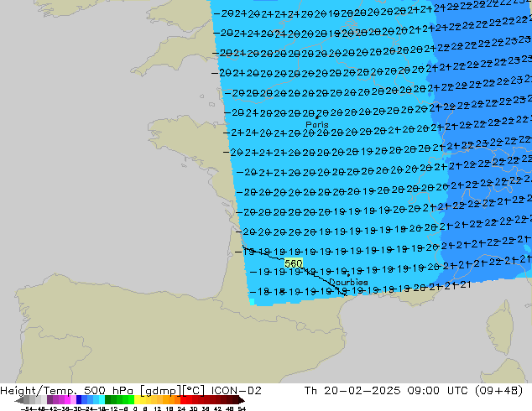Click the purple legend swatch above -42
The height and width of the screenshot is (411, 532).
(50, 399)
